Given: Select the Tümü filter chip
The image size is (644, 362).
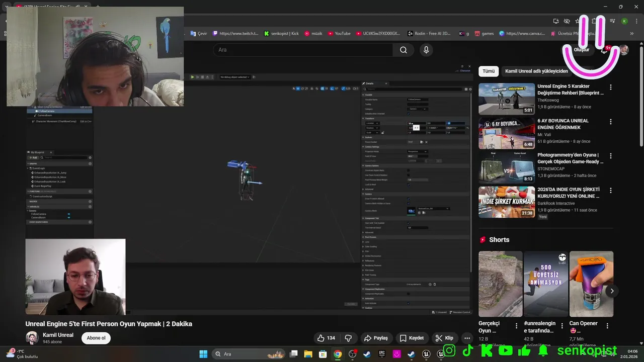Looking at the screenshot, I should pyautogui.click(x=489, y=71).
